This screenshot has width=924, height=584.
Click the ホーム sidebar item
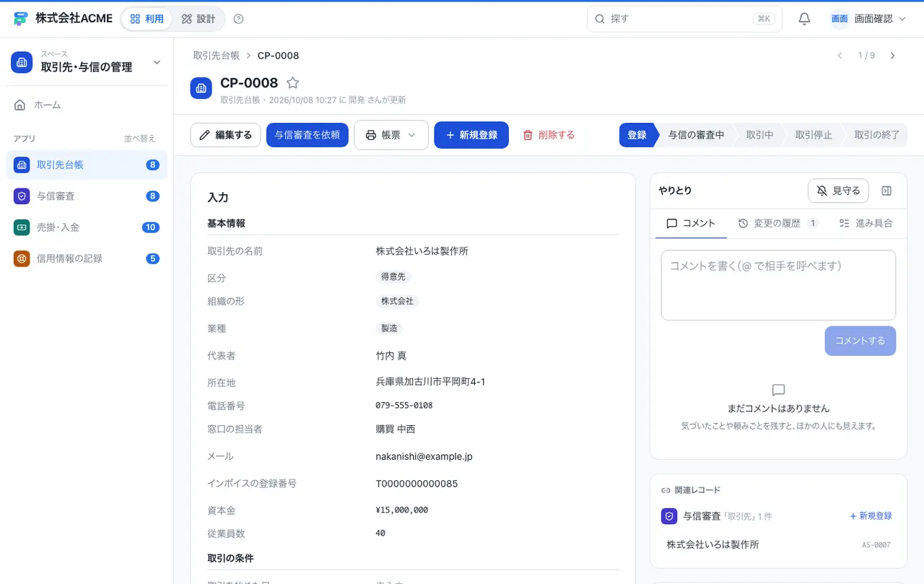pyautogui.click(x=87, y=105)
